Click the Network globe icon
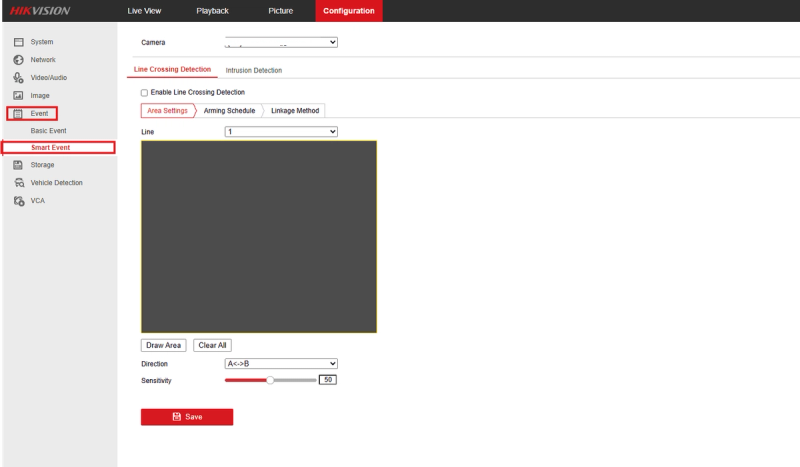The width and height of the screenshot is (800, 467). coord(18,60)
